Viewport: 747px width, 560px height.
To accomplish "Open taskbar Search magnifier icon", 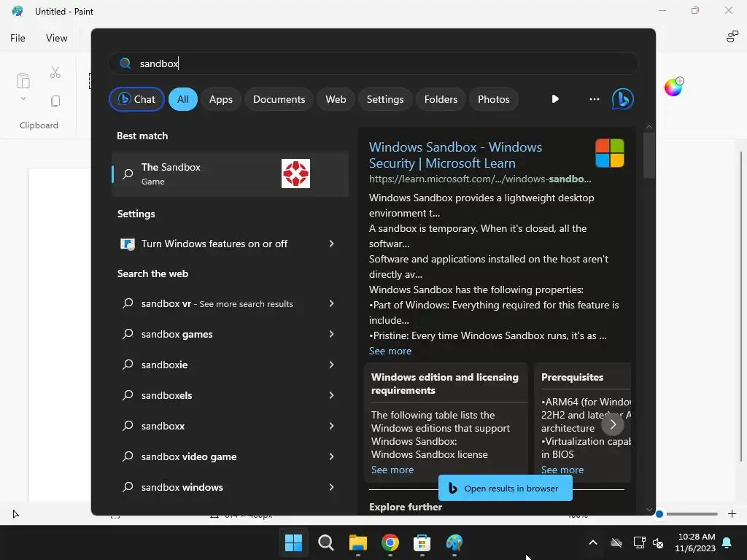I will (x=326, y=542).
